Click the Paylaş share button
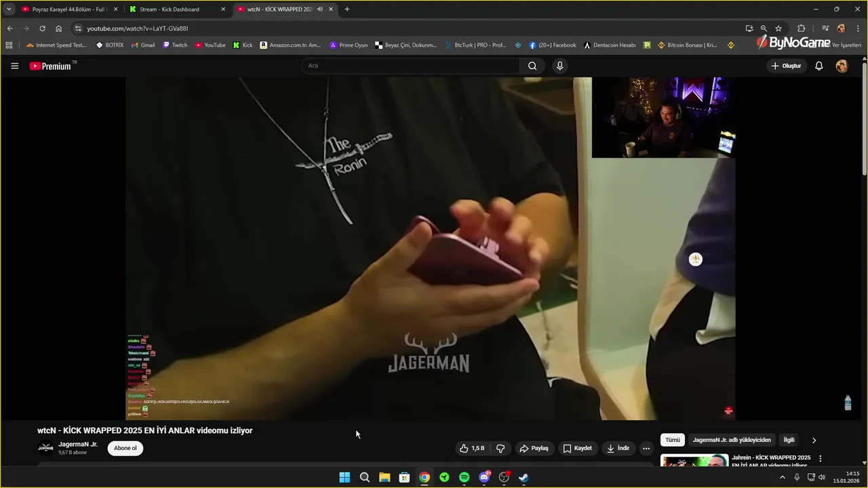 pyautogui.click(x=534, y=448)
